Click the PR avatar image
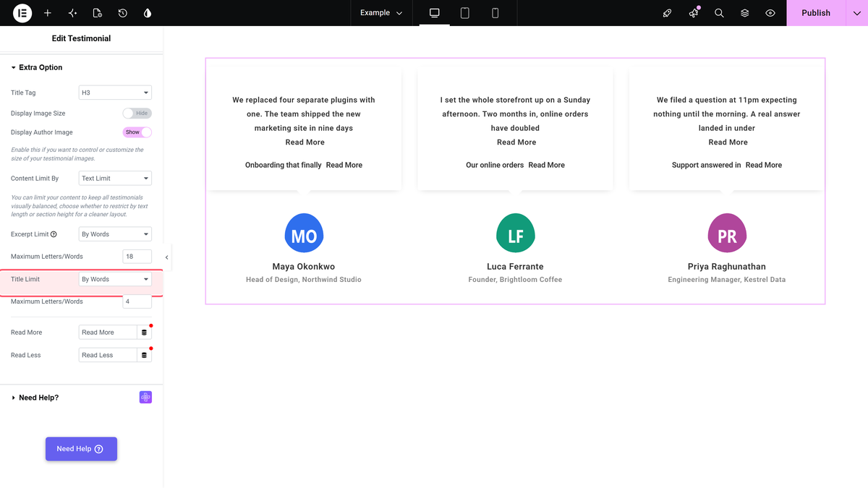Viewport: 868px width, 488px height. coord(727,234)
